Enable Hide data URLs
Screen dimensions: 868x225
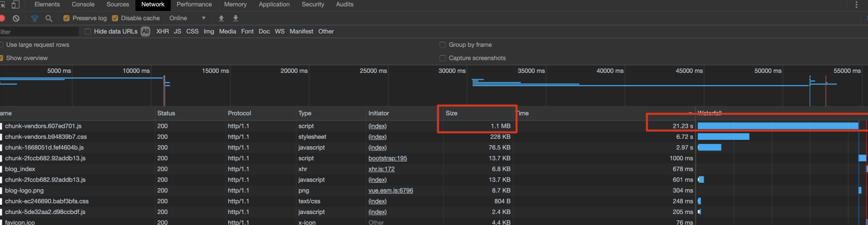click(88, 32)
